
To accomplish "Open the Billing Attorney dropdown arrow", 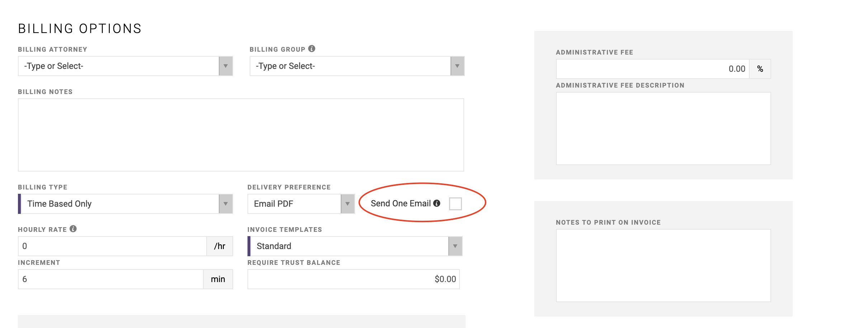I will [x=226, y=66].
